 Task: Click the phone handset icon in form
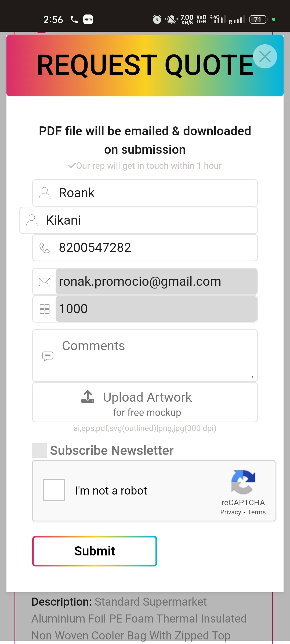tap(45, 248)
